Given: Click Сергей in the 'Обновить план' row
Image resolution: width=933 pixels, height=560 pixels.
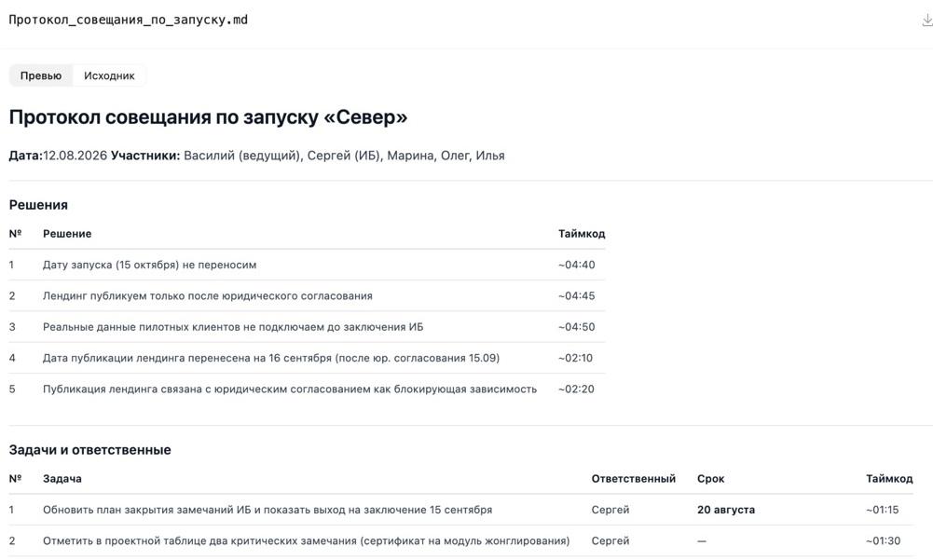Looking at the screenshot, I should [610, 510].
